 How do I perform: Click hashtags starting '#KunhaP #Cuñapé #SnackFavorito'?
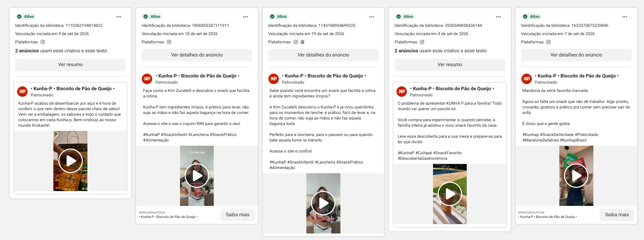click(x=430, y=156)
